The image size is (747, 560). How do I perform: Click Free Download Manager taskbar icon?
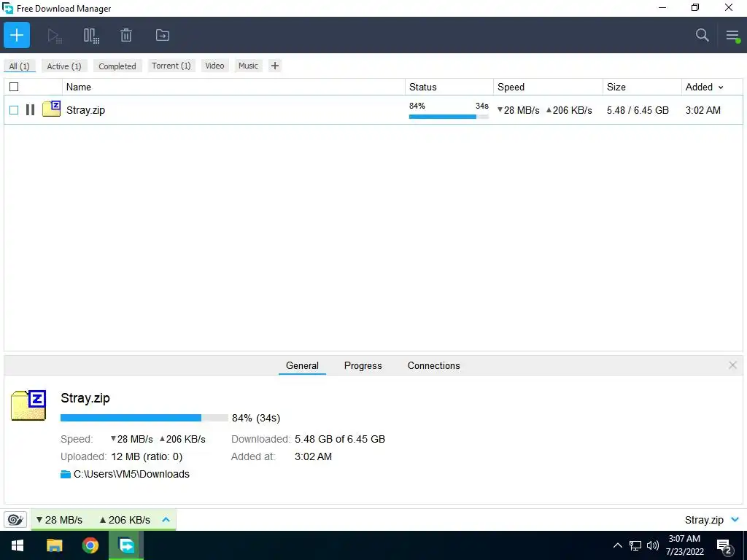(x=126, y=545)
